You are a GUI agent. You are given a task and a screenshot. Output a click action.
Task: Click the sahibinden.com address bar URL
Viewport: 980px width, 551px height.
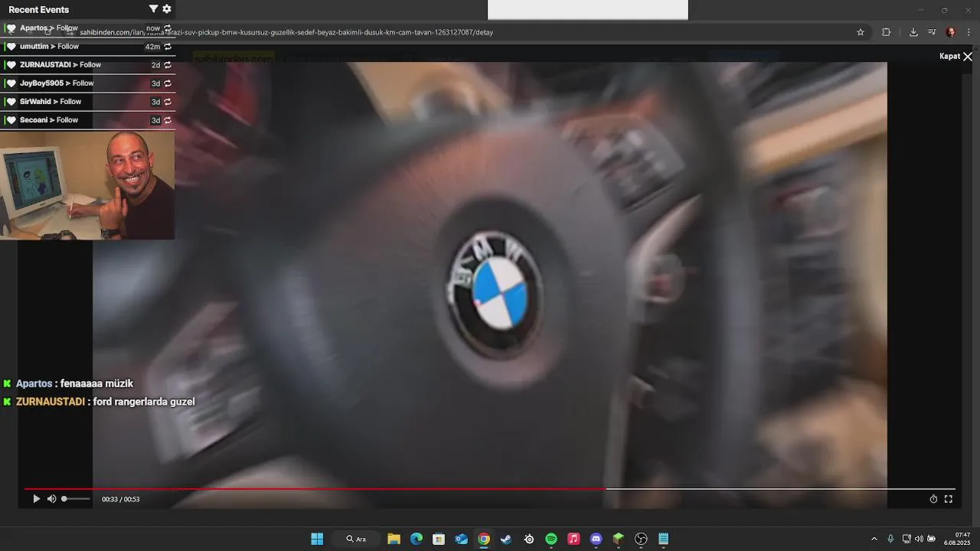point(286,32)
